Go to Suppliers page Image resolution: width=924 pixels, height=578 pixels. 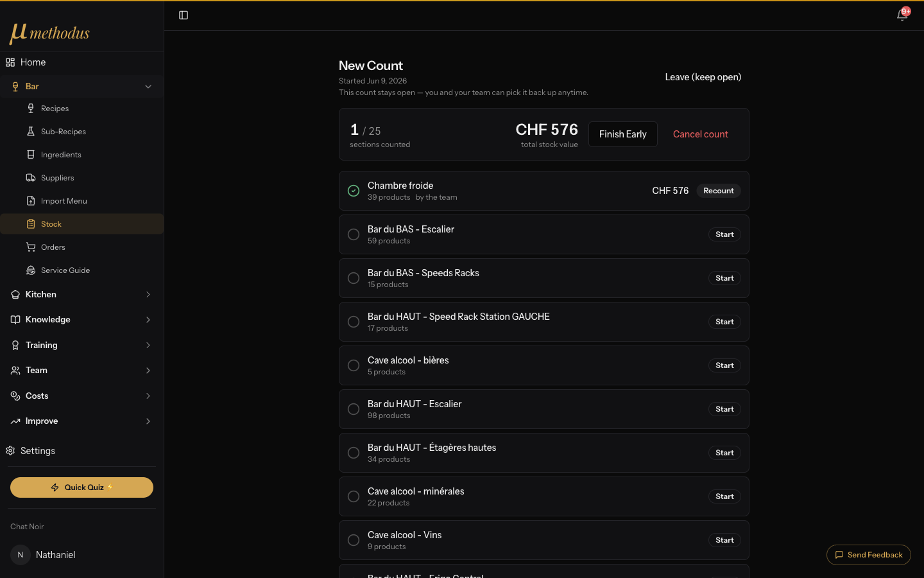point(81,178)
